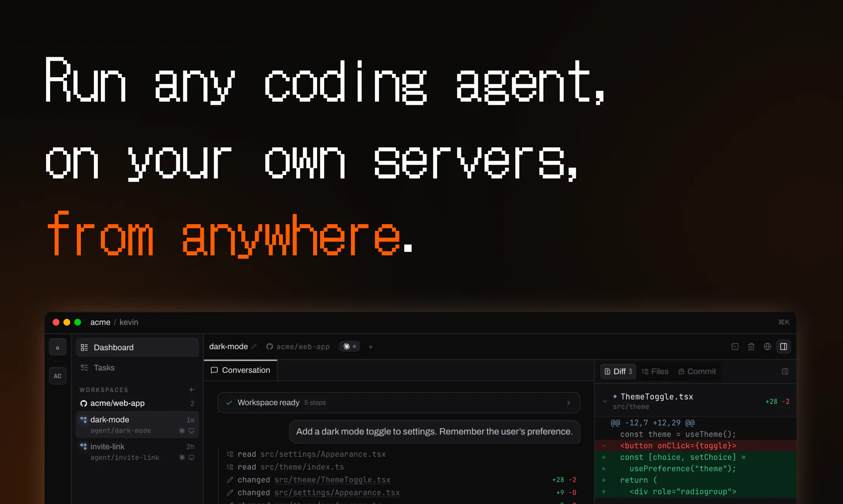
Task: Open the terminal panel icon
Action: (x=735, y=347)
